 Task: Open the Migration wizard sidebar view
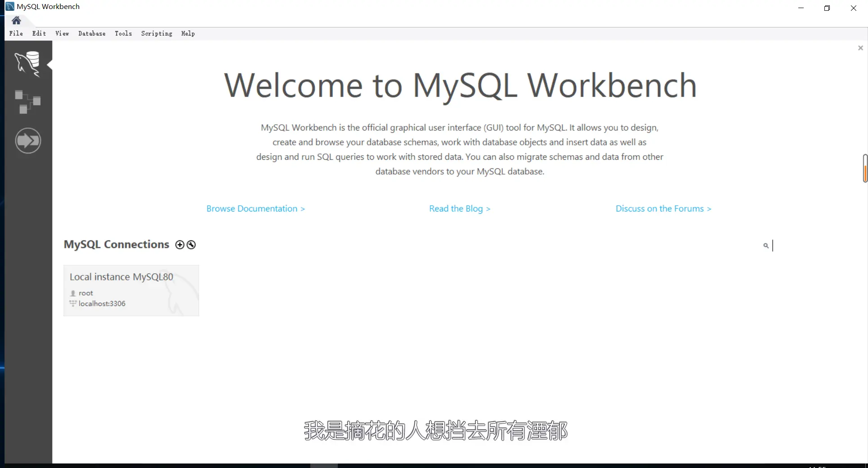tap(28, 141)
